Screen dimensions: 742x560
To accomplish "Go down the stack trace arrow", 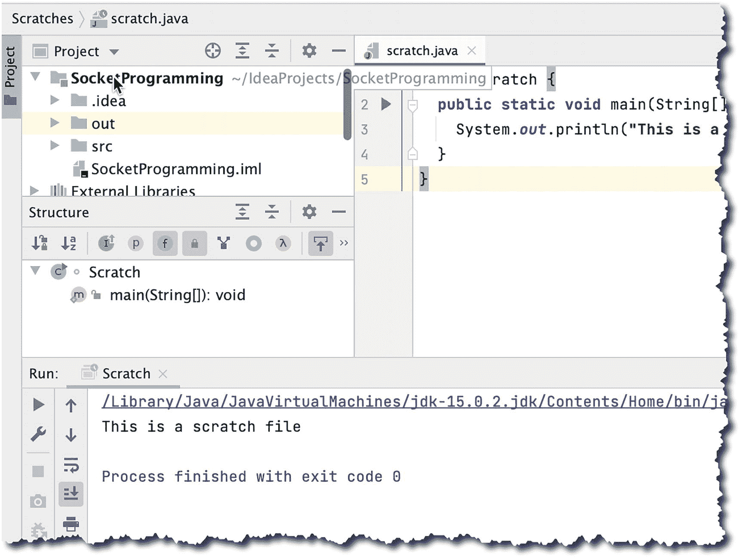I will click(71, 435).
